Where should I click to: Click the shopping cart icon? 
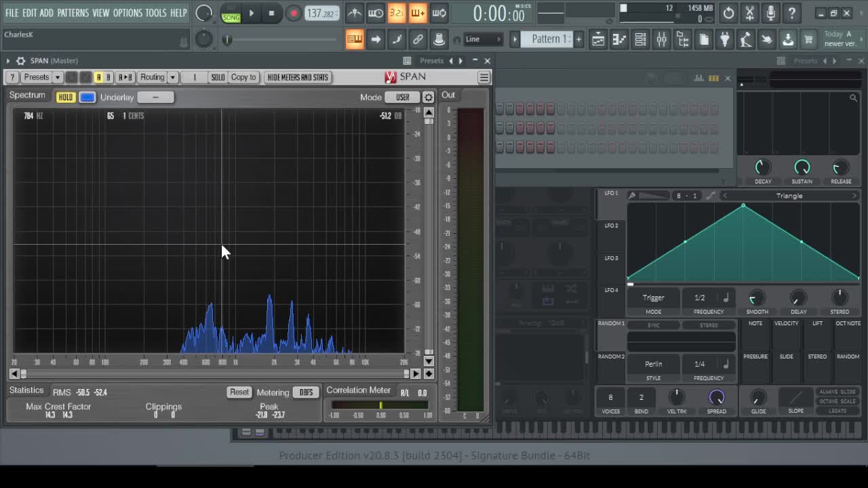click(808, 39)
